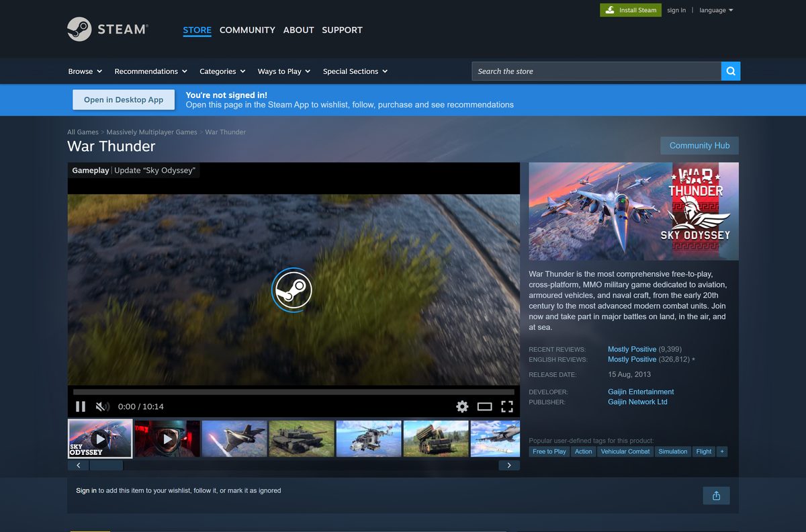
Task: Open developer Gaijin Entertainment link
Action: point(641,392)
